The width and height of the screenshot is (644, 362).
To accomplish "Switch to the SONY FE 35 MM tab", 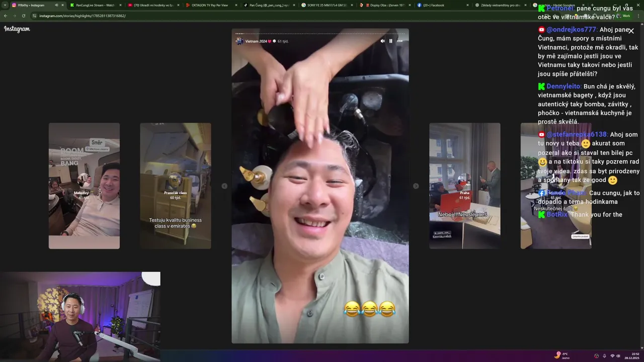I will (x=326, y=5).
